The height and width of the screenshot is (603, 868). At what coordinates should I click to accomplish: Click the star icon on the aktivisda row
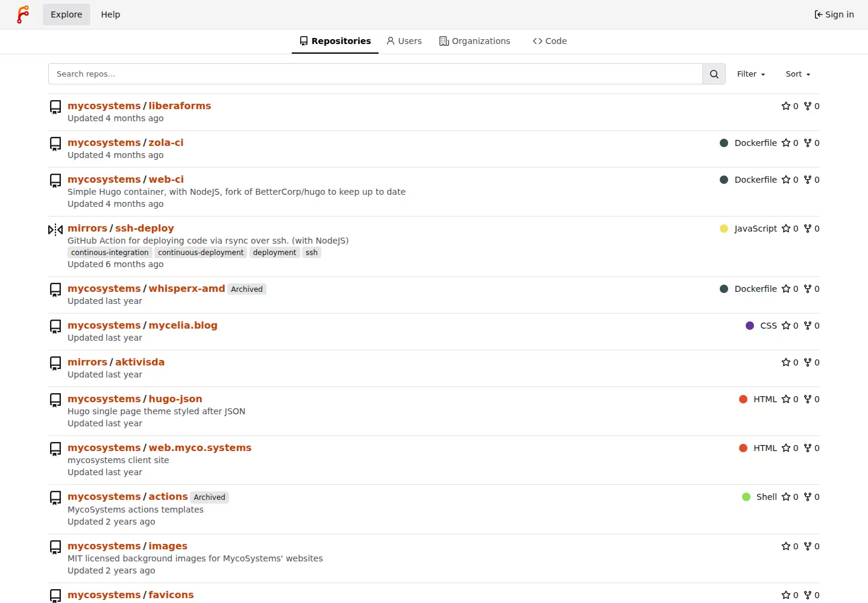point(786,362)
